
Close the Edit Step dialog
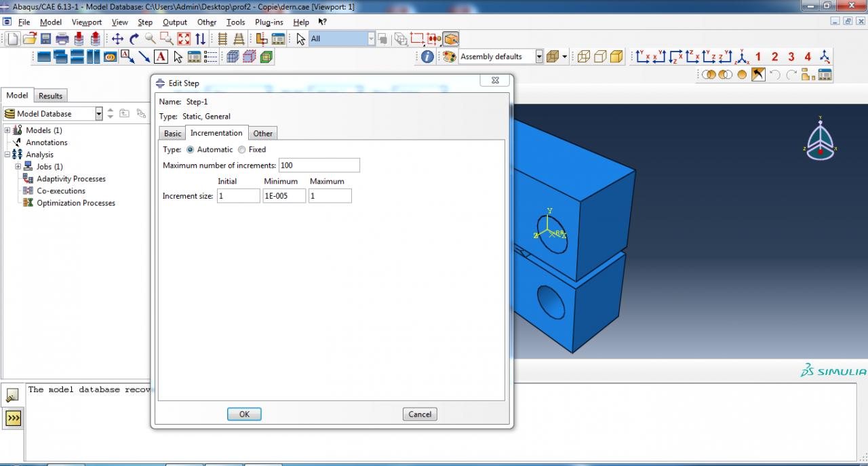tap(495, 80)
